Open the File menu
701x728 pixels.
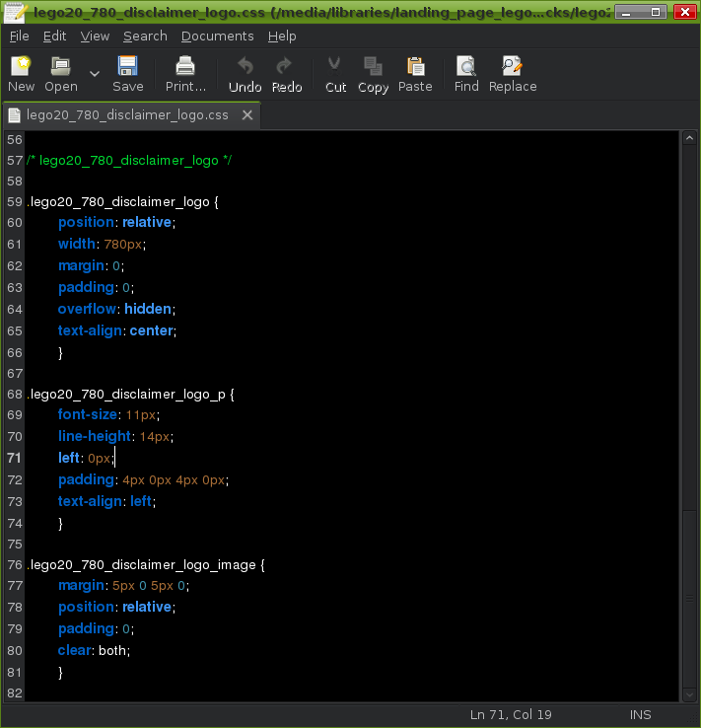(x=20, y=36)
